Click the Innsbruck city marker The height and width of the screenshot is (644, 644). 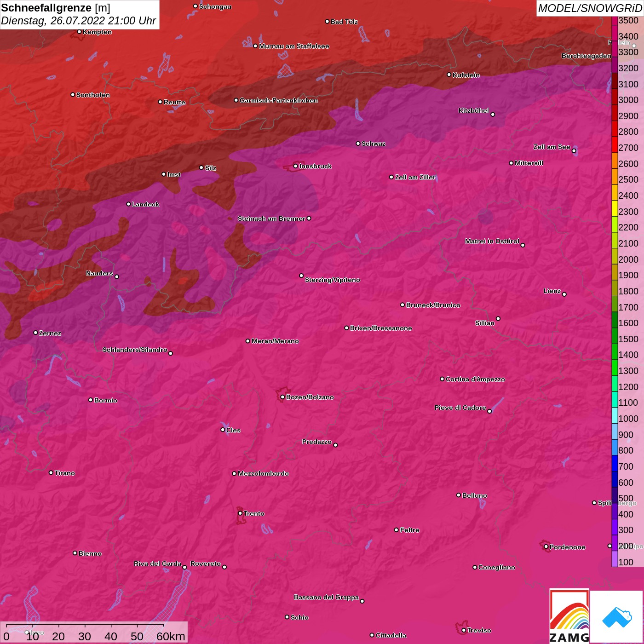(296, 166)
